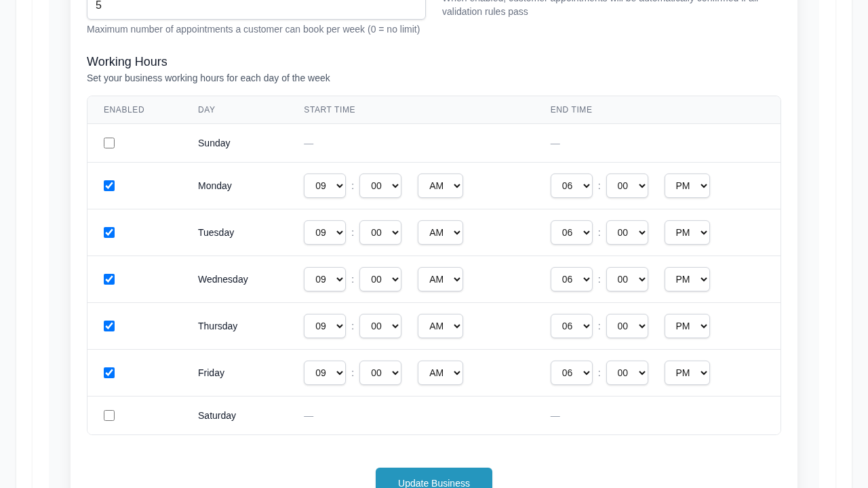Toggle the Wednesday enabled checkbox
This screenshot has height=488, width=868.
(x=109, y=279)
